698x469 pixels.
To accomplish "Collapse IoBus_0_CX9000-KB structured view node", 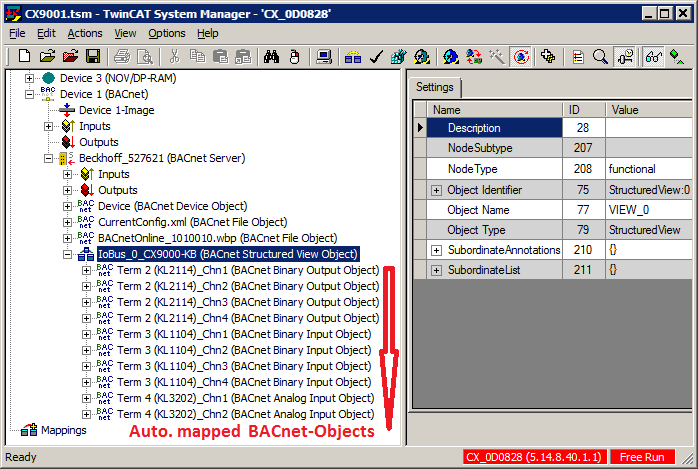I will point(68,255).
